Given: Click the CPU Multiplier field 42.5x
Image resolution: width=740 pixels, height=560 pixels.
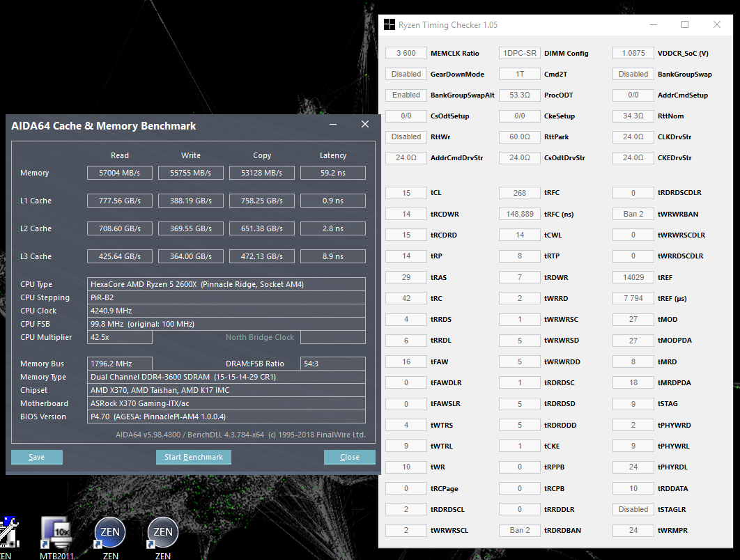Looking at the screenshot, I should pos(119,337).
